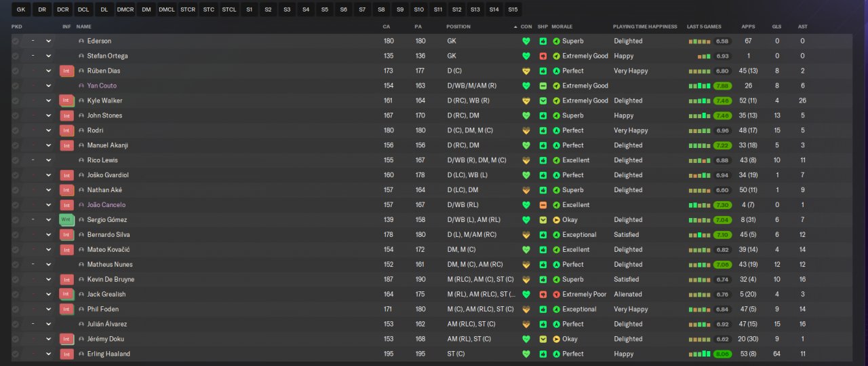Toggle the pick circle for Bernardo Silva
The image size is (868, 366).
[x=16, y=235]
